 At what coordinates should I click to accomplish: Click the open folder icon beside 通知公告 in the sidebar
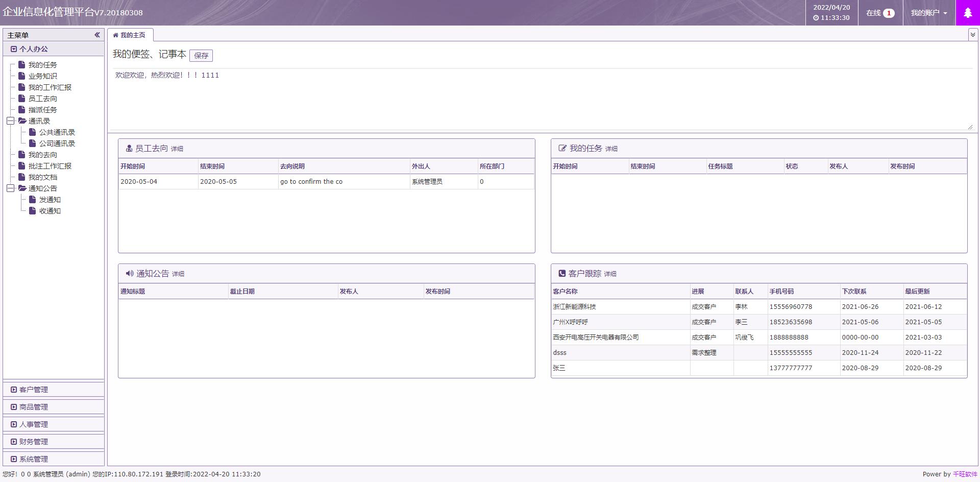pos(22,188)
